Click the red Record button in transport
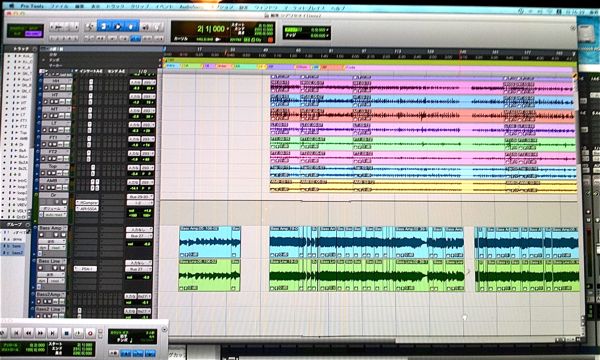The width and height of the screenshot is (600, 360). tap(90, 333)
